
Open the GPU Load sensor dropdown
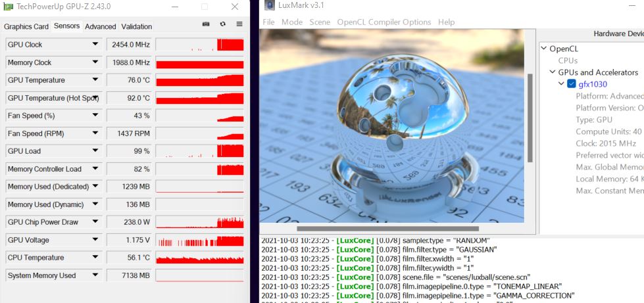(95, 151)
